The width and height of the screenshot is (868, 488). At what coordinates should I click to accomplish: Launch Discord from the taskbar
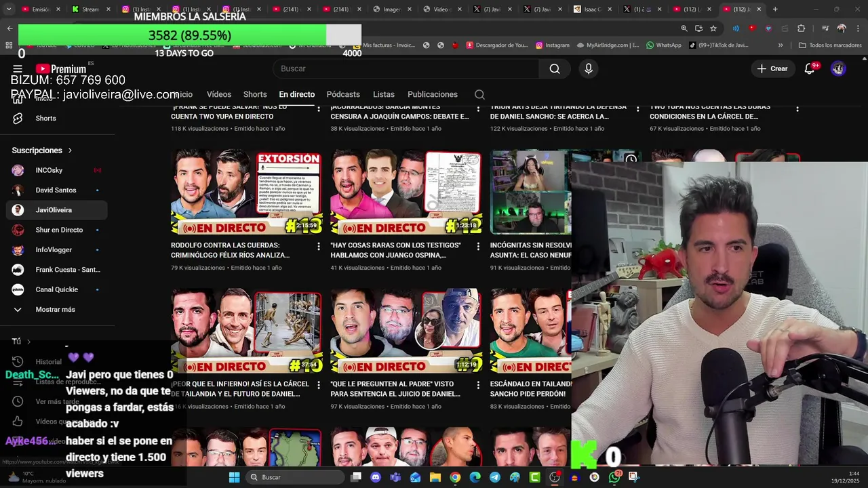[376, 477]
